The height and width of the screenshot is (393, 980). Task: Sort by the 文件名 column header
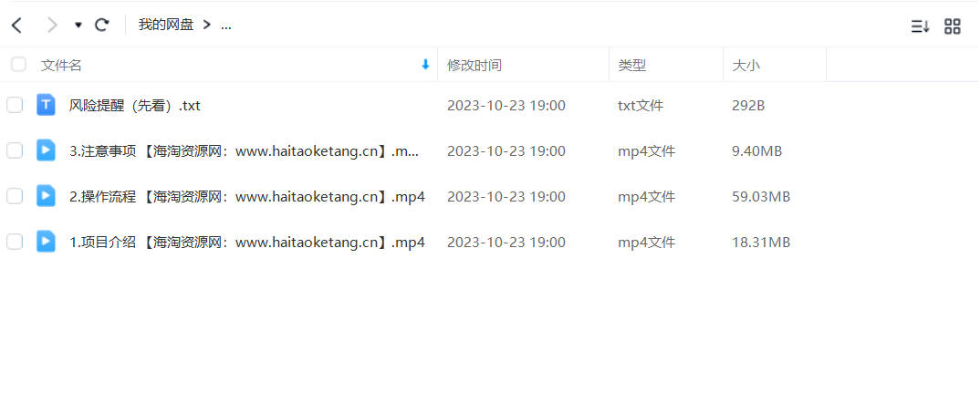coord(61,65)
